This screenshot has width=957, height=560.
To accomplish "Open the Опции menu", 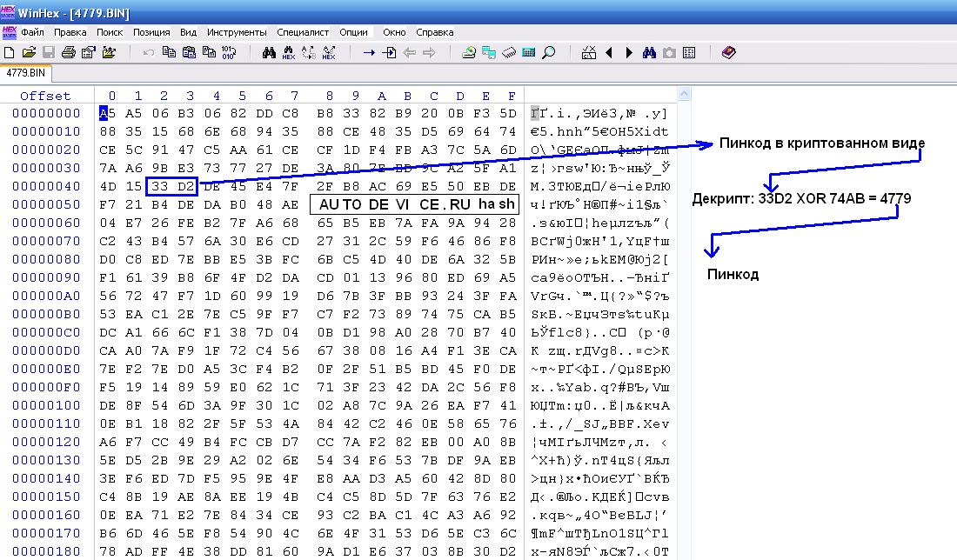I will click(x=353, y=32).
